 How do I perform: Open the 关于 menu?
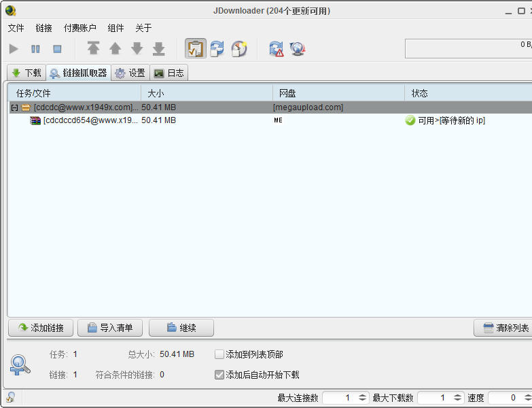pos(143,28)
